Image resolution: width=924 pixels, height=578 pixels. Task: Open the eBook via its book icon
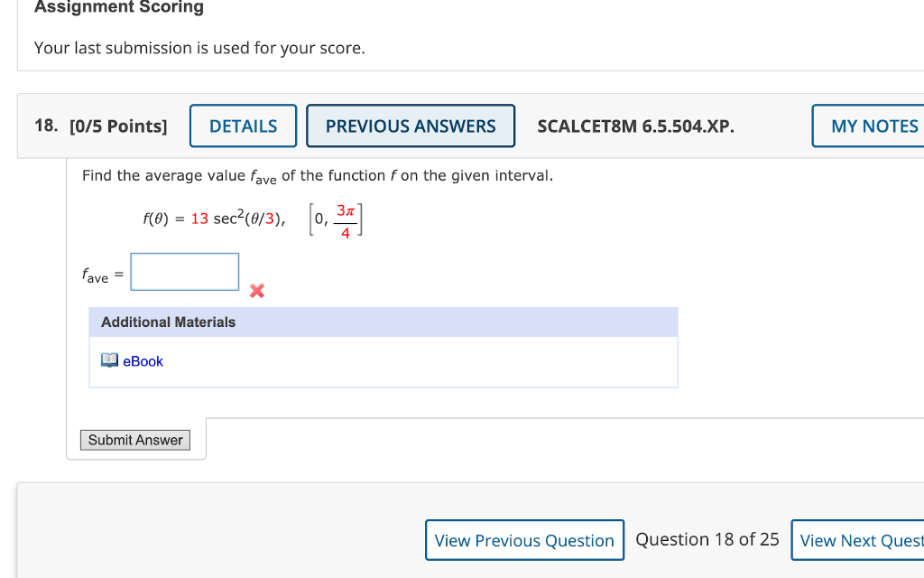(x=109, y=360)
